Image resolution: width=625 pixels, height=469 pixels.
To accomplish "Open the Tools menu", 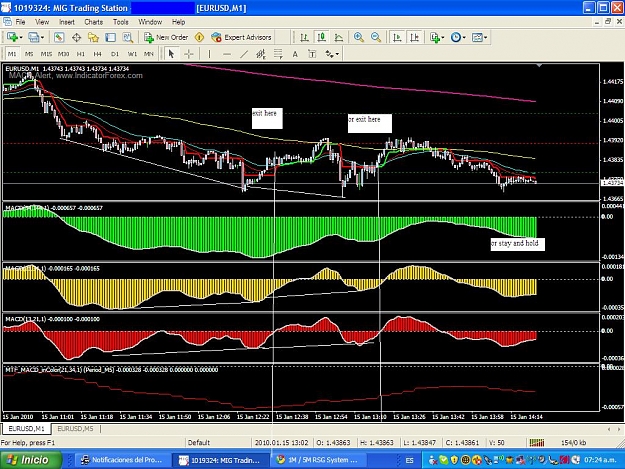I will point(120,22).
